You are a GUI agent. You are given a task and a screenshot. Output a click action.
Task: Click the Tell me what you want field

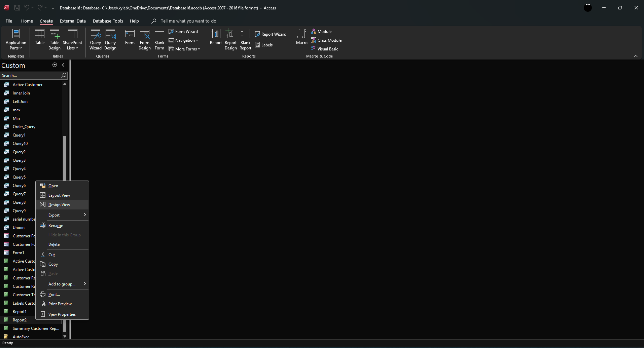click(188, 21)
